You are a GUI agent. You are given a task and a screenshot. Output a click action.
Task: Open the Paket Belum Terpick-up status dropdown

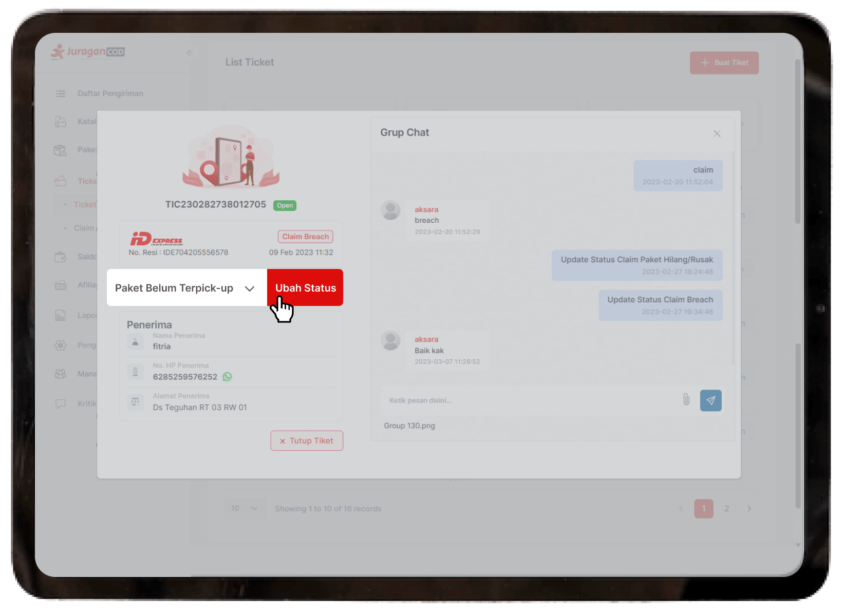(186, 288)
